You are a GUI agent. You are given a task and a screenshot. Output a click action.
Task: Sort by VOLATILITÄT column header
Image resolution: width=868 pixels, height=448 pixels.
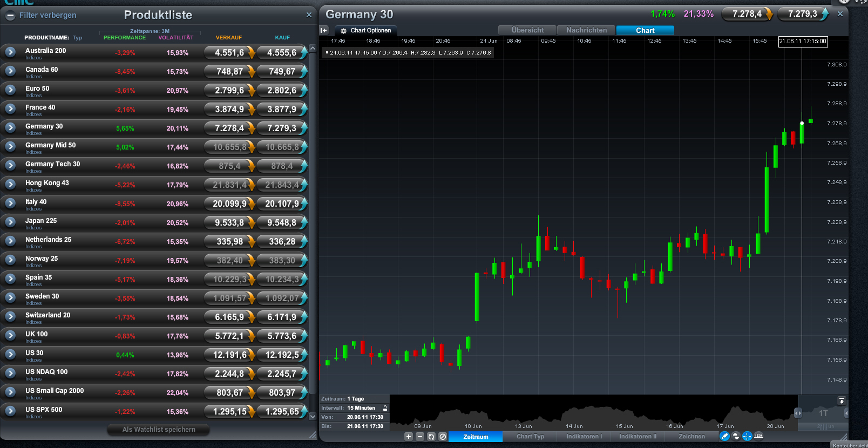click(176, 38)
